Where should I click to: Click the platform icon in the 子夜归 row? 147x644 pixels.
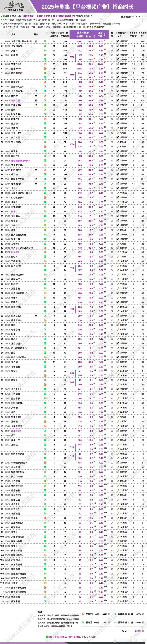[45, 128]
